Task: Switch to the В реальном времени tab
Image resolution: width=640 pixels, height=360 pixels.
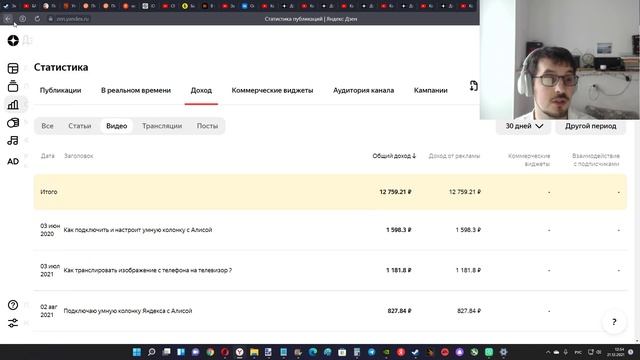Action: coord(136,90)
